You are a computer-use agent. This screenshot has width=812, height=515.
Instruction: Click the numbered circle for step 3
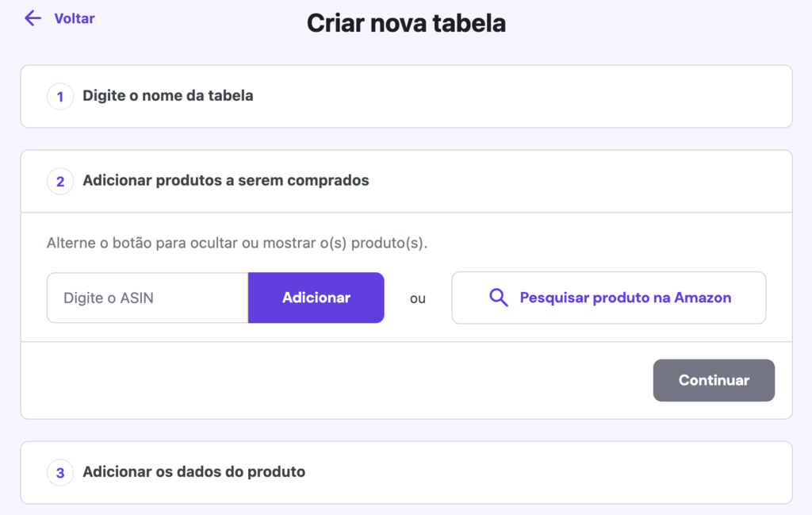(x=60, y=472)
